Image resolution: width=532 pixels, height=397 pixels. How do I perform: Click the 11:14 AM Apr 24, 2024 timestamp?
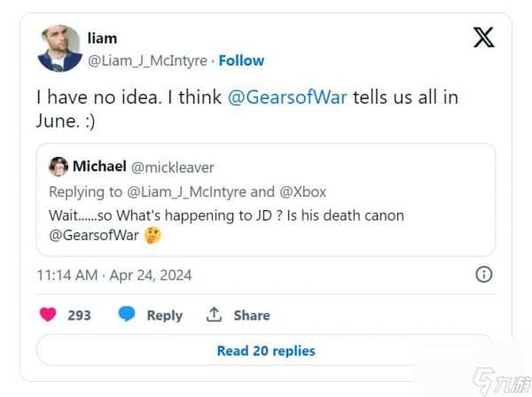click(x=114, y=275)
